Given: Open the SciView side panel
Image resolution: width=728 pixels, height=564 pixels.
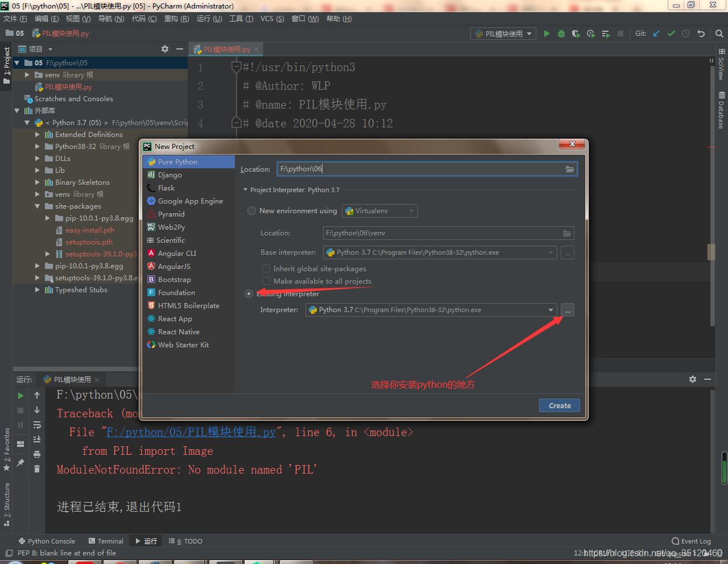Looking at the screenshot, I should (x=722, y=65).
